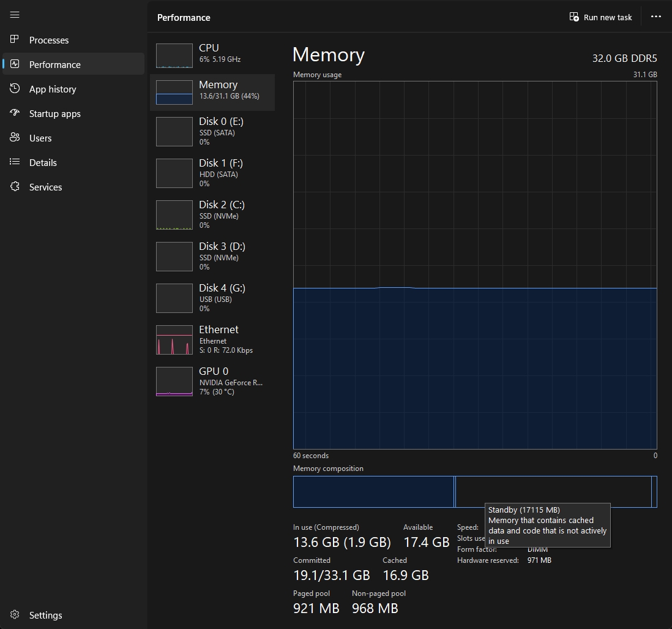Click the Performance sidebar icon

15,64
